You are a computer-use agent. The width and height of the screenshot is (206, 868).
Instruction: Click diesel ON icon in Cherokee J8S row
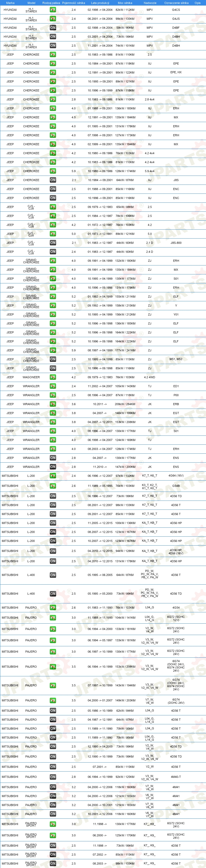53,180
